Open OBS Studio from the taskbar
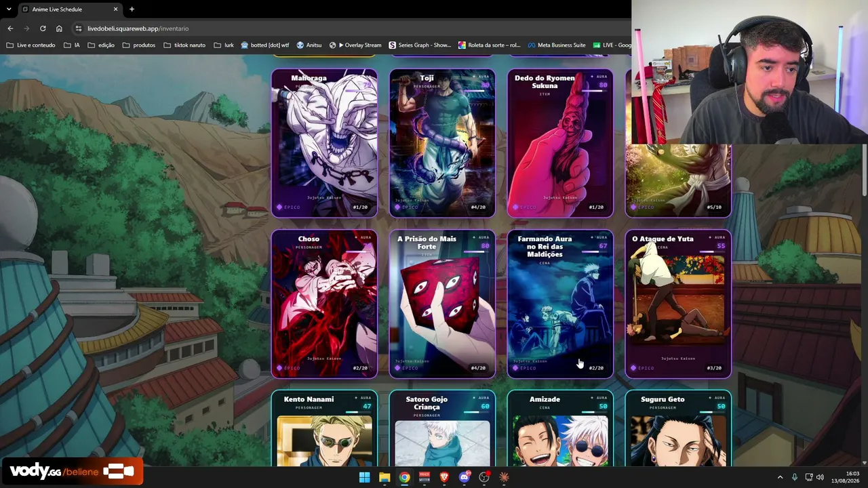Viewport: 868px width, 488px height. pos(484,477)
